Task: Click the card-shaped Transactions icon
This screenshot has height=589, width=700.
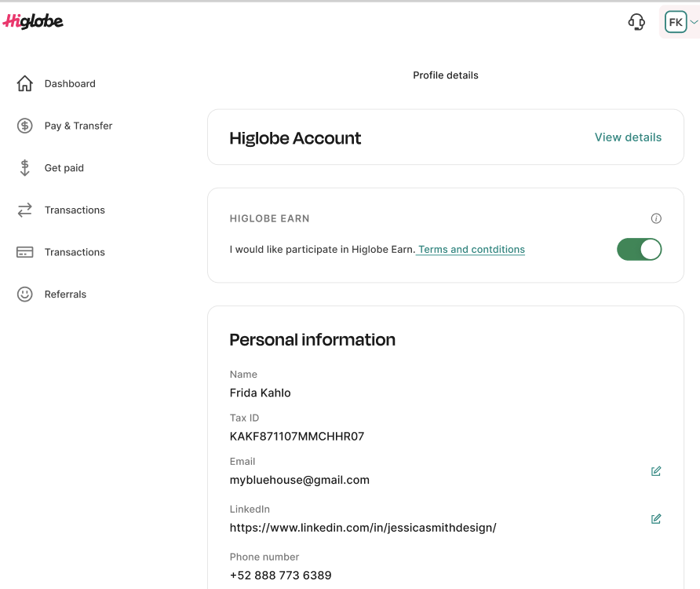Action: pos(25,252)
